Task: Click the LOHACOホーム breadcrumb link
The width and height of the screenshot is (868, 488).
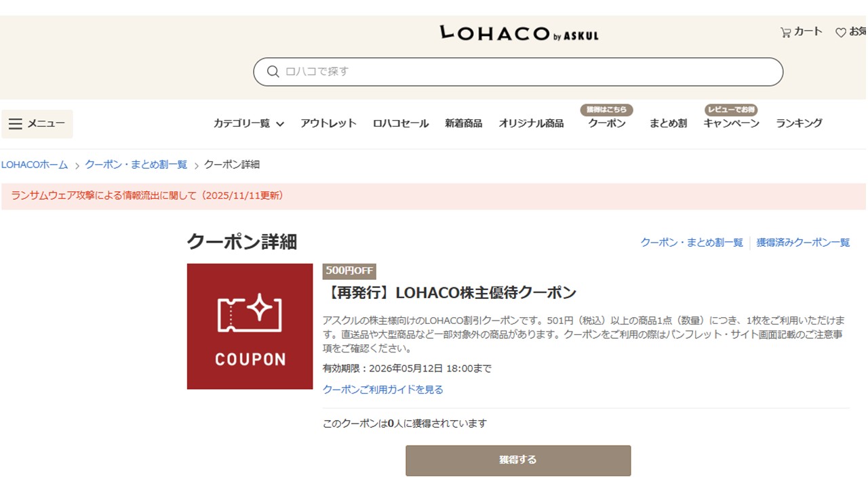Action: [35, 165]
